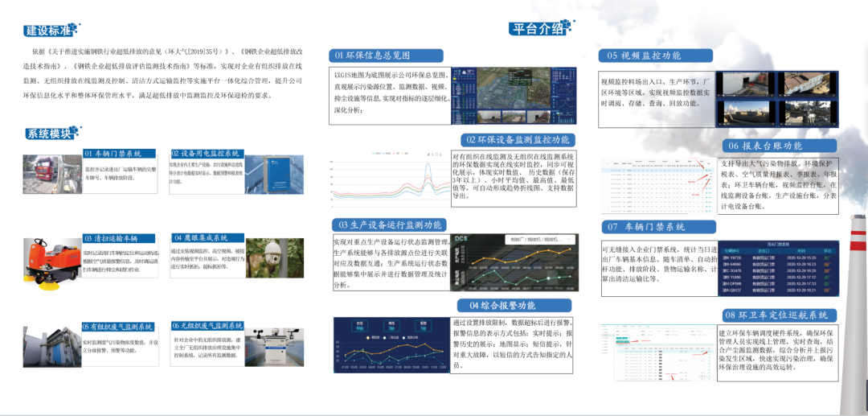The height and width of the screenshot is (416, 868).
Task: Click the first stat card in the alarm chart
Action: 359,325
